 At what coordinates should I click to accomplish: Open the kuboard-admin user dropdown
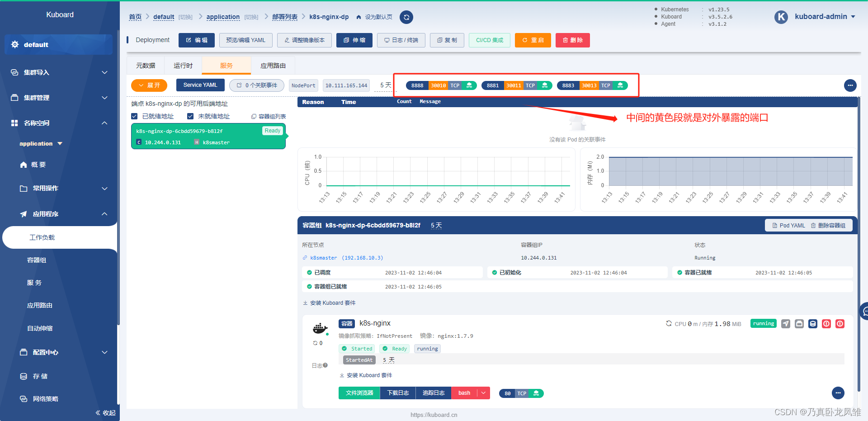tap(825, 17)
